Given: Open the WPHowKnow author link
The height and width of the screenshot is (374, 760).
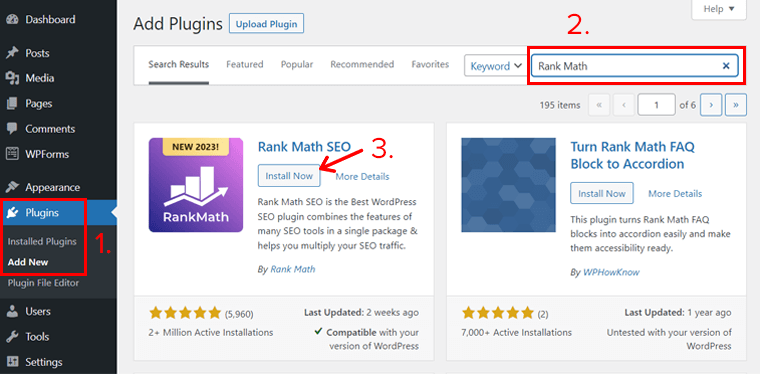Looking at the screenshot, I should point(611,272).
